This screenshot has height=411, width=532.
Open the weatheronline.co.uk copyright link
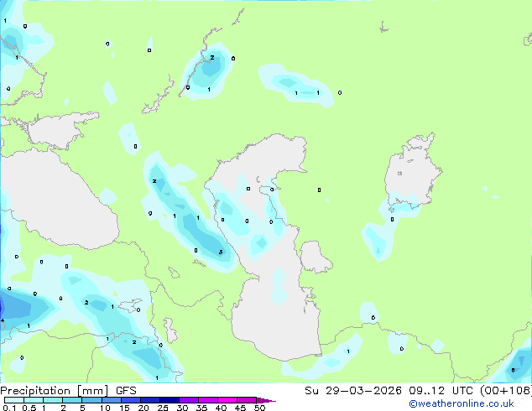[x=461, y=403]
